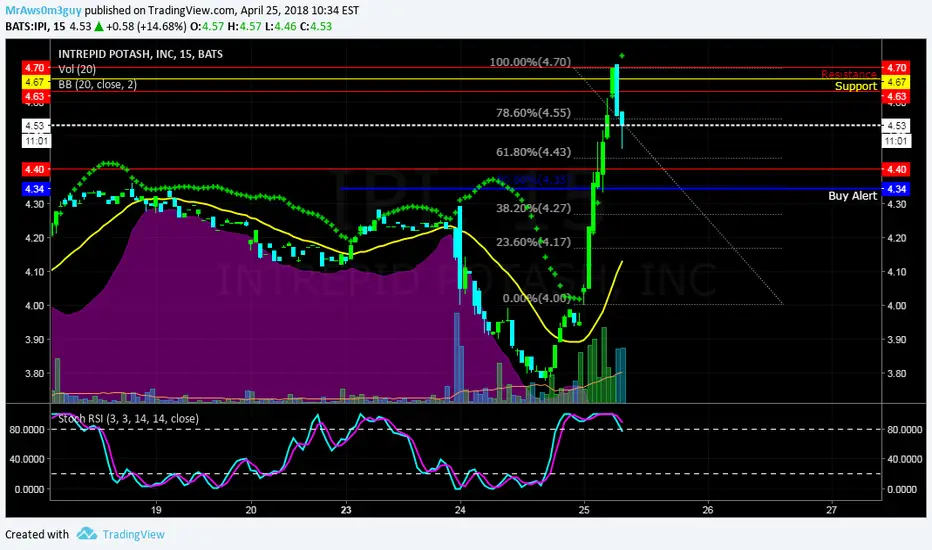
Task: Click the green up-arrow price change icon
Action: tap(99, 26)
